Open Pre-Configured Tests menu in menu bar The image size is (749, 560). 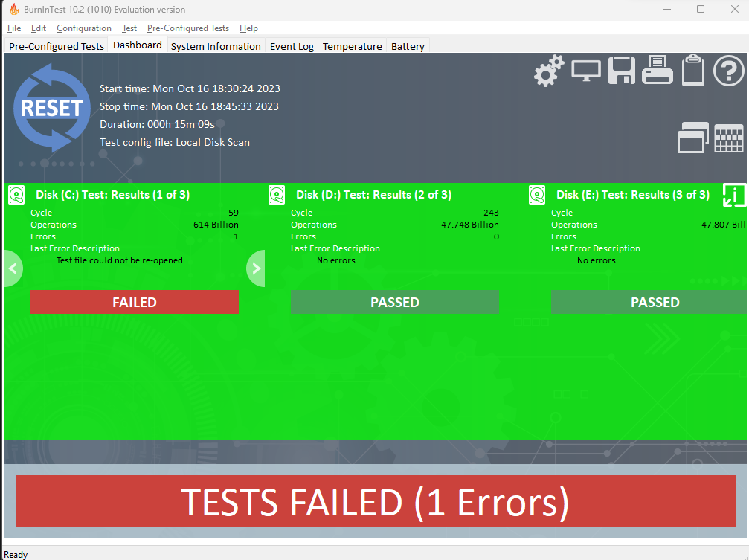tap(187, 28)
